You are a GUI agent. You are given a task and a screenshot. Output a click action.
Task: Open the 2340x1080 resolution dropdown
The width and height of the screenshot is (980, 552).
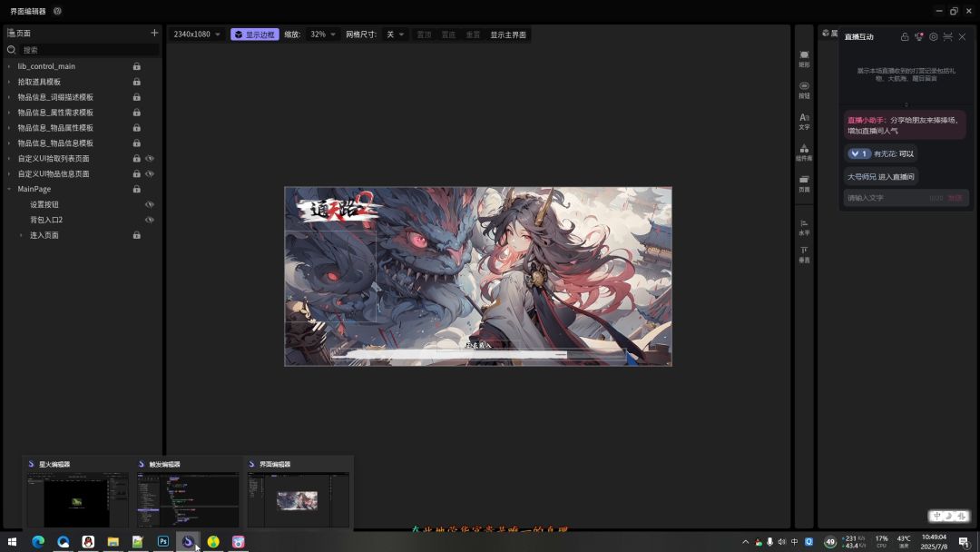(x=197, y=34)
